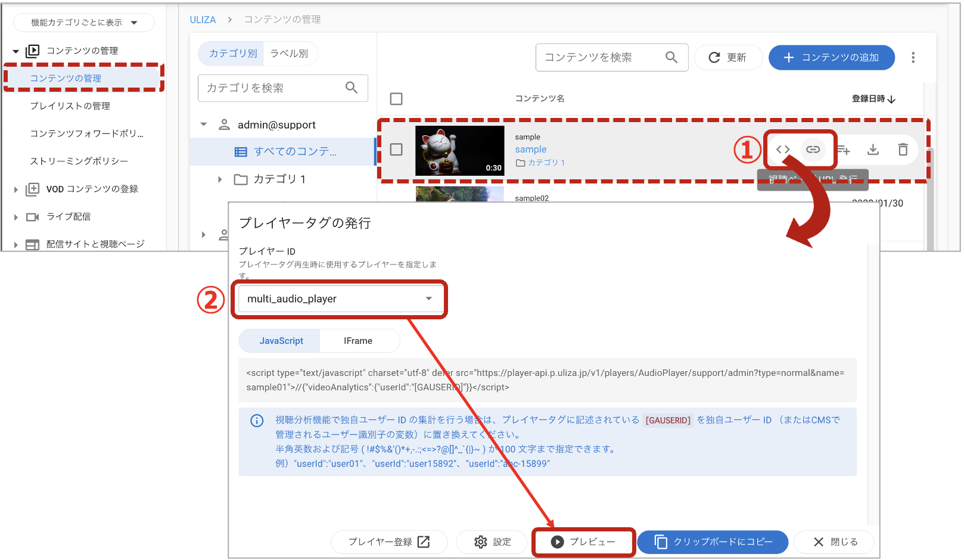Click the lucky cat video thumbnail
This screenshot has height=560, width=964.
(x=460, y=151)
